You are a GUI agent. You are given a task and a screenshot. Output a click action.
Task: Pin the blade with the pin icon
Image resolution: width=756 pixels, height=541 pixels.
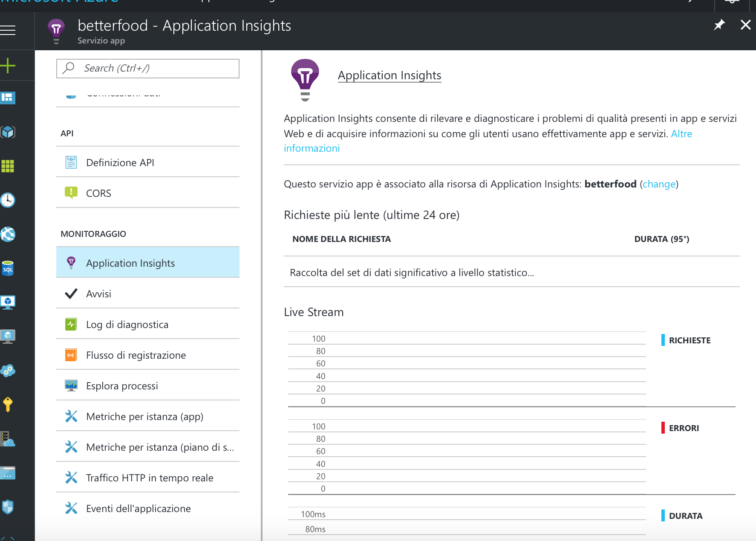coord(719,25)
